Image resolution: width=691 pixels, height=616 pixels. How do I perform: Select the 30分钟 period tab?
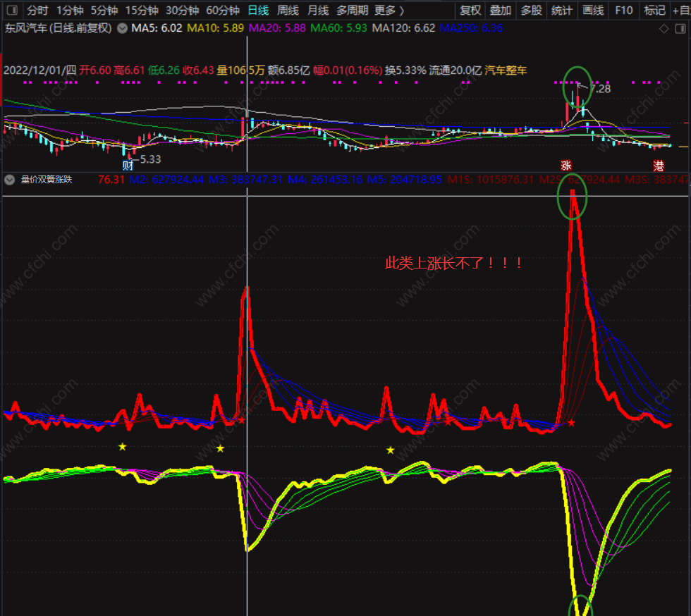[x=182, y=10]
